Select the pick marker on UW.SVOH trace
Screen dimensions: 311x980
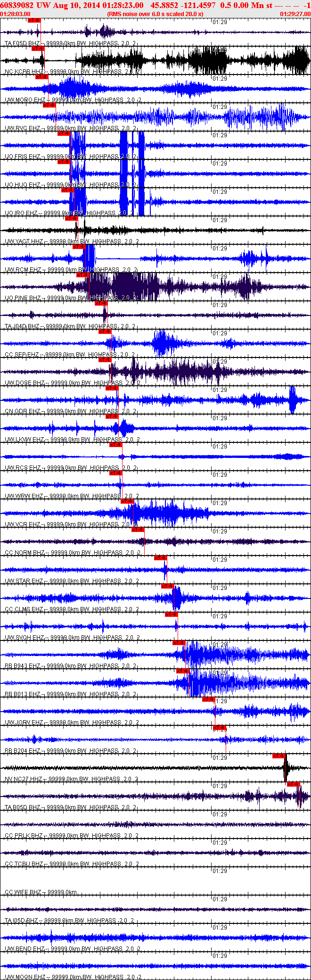click(x=171, y=615)
